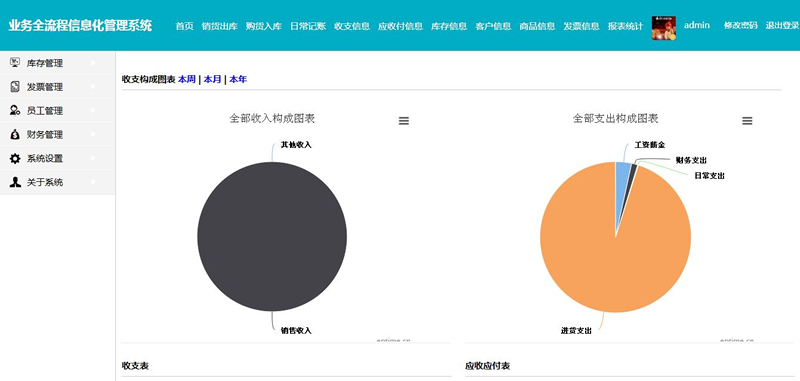Click the 员工管理 people icon

click(x=15, y=111)
